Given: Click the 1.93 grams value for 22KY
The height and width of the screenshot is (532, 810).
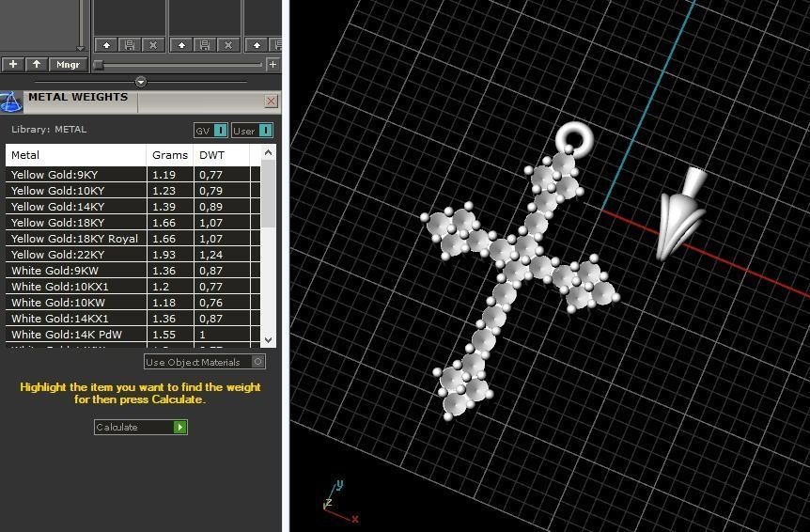Looking at the screenshot, I should 164,255.
